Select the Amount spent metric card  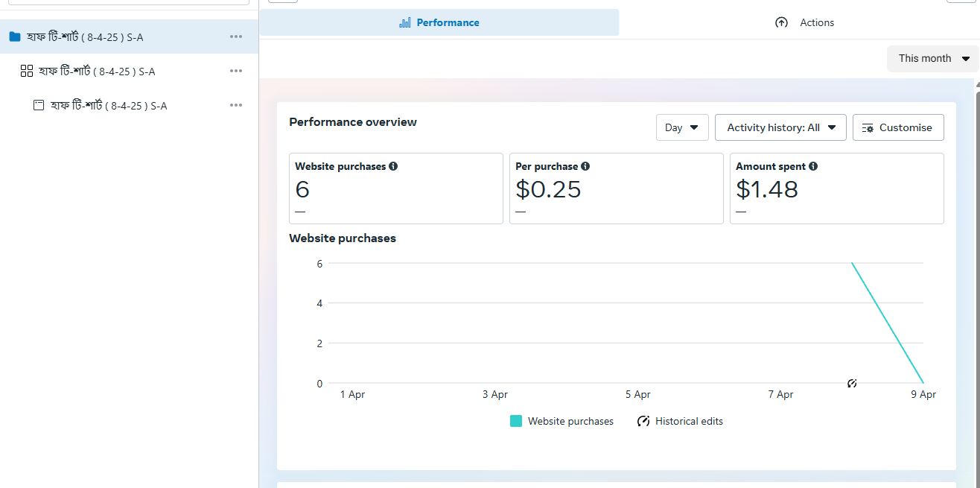click(x=836, y=188)
